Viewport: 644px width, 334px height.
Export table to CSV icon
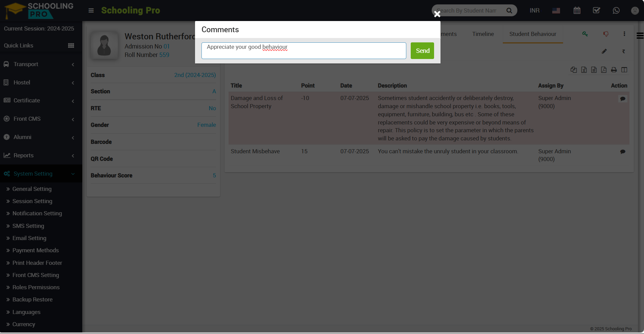click(594, 70)
